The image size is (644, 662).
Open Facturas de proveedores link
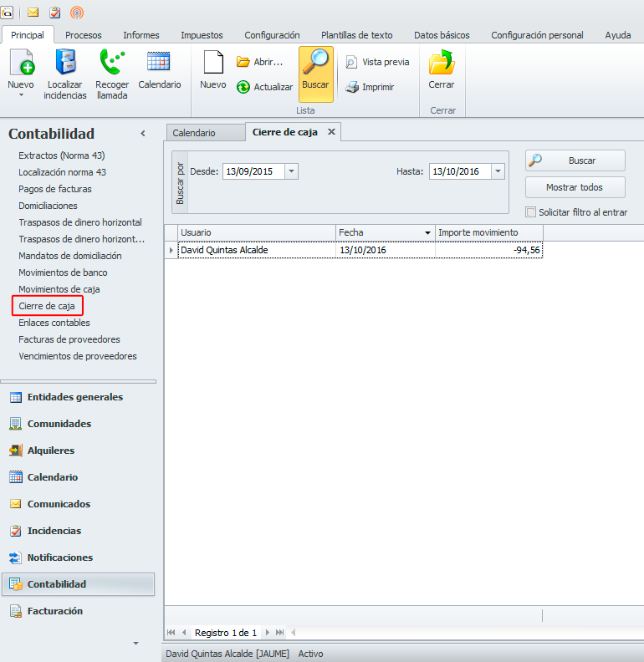point(69,339)
